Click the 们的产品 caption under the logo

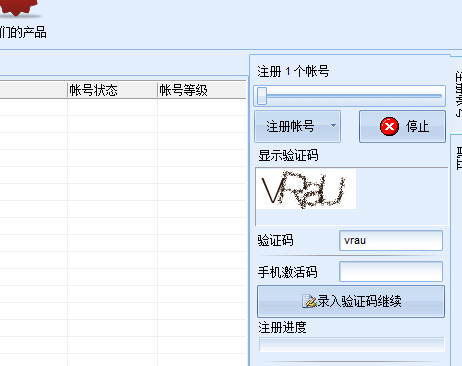[x=23, y=33]
